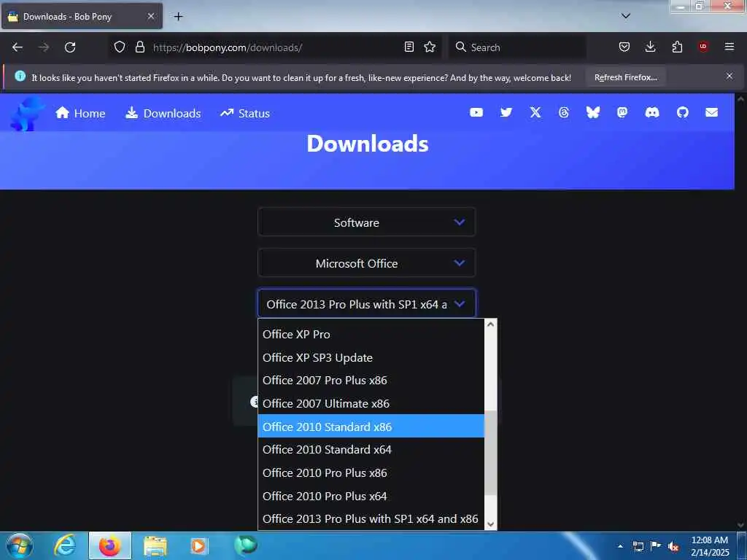Dismiss the Firefox refresh notification bar
This screenshot has height=560, width=747.
click(729, 76)
